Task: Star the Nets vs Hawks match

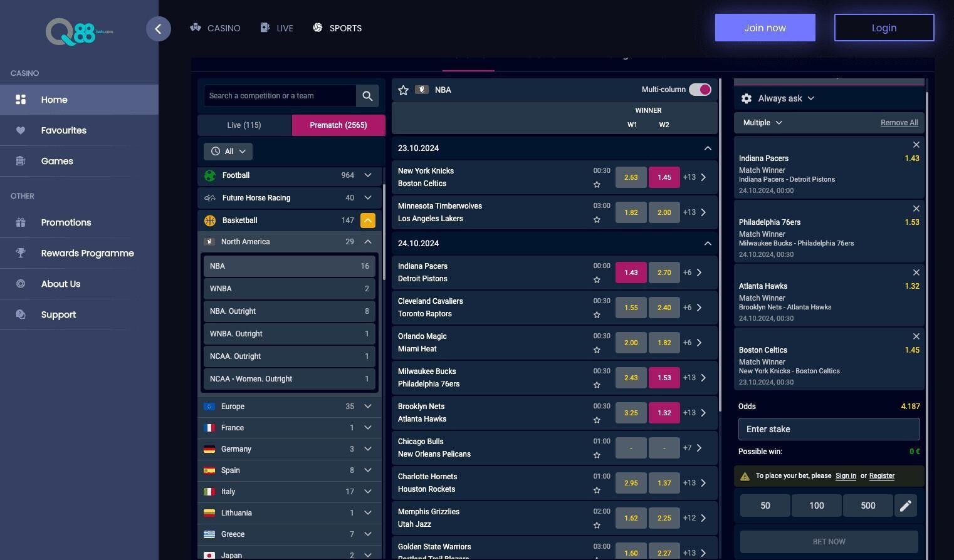Action: point(597,420)
